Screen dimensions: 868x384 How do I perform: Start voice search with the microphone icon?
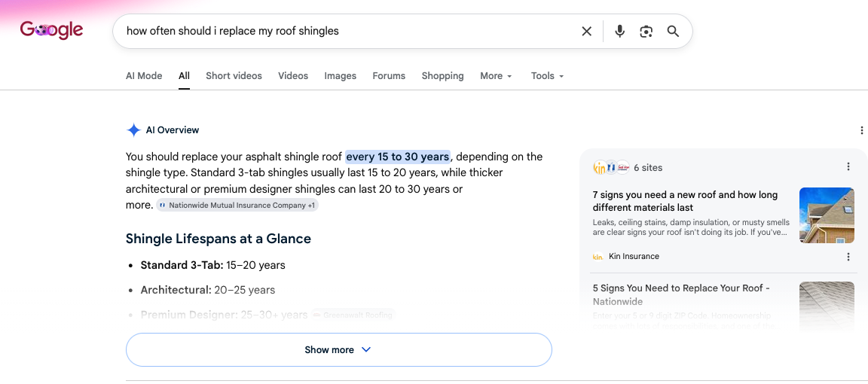tap(620, 32)
